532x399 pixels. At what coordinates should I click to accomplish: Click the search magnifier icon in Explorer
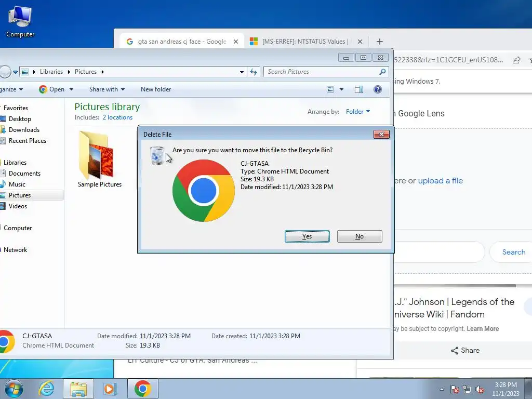[383, 72]
